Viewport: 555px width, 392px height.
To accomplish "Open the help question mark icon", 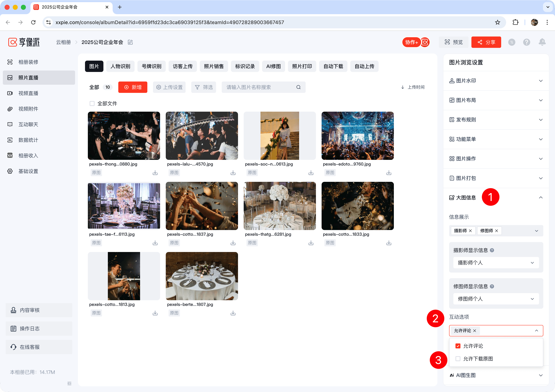I will click(526, 42).
